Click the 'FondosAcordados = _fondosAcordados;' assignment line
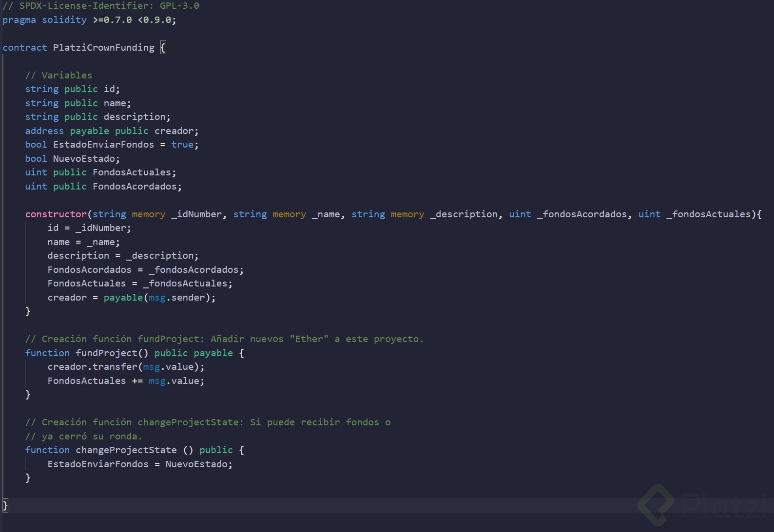 pyautogui.click(x=145, y=270)
